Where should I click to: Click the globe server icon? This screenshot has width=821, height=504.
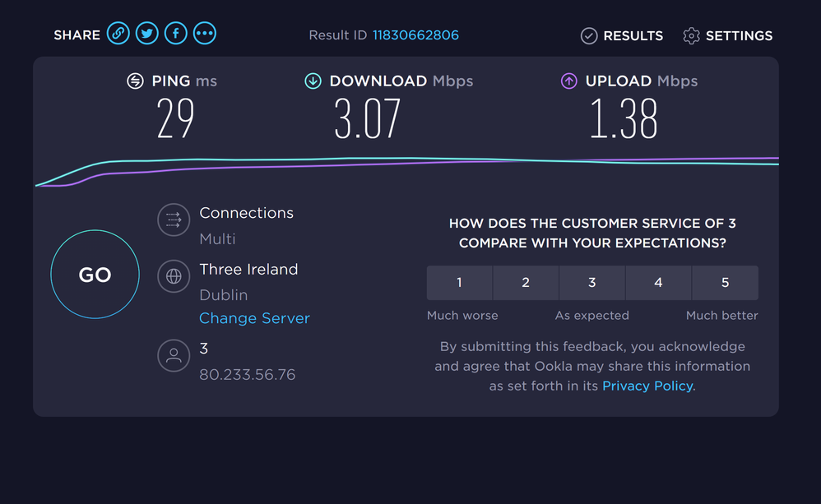[x=174, y=276]
